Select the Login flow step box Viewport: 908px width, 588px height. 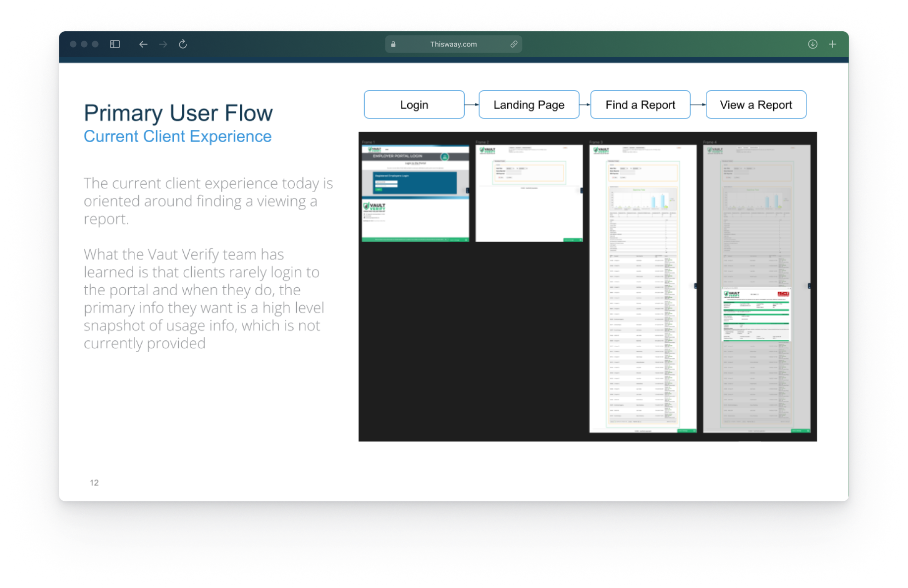click(414, 105)
